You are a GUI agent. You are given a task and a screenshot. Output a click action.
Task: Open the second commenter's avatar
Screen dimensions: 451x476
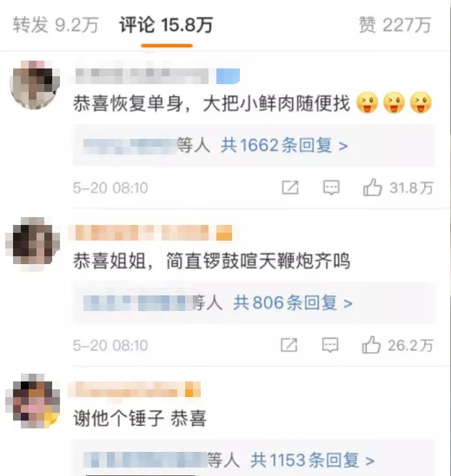click(34, 242)
